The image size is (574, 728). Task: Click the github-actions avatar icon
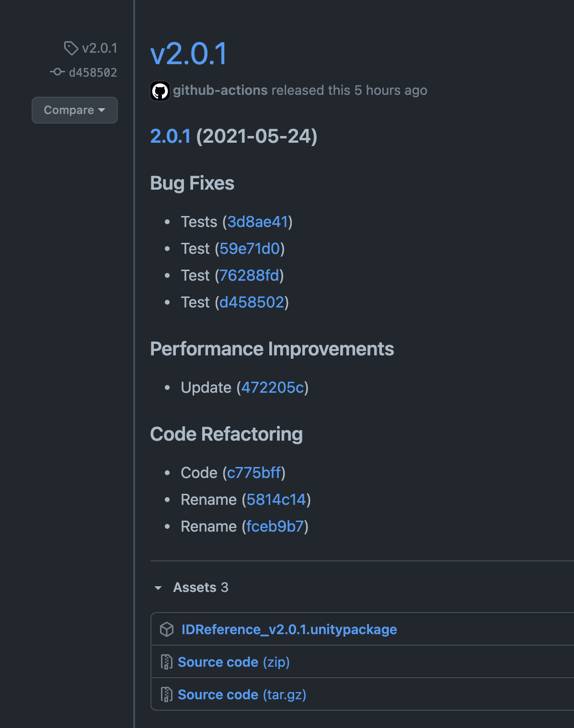tap(160, 91)
